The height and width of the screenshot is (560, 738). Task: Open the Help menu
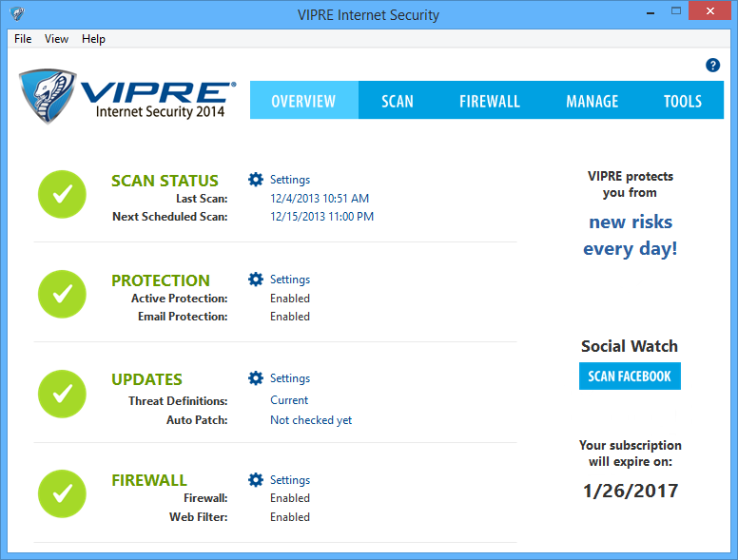[93, 39]
